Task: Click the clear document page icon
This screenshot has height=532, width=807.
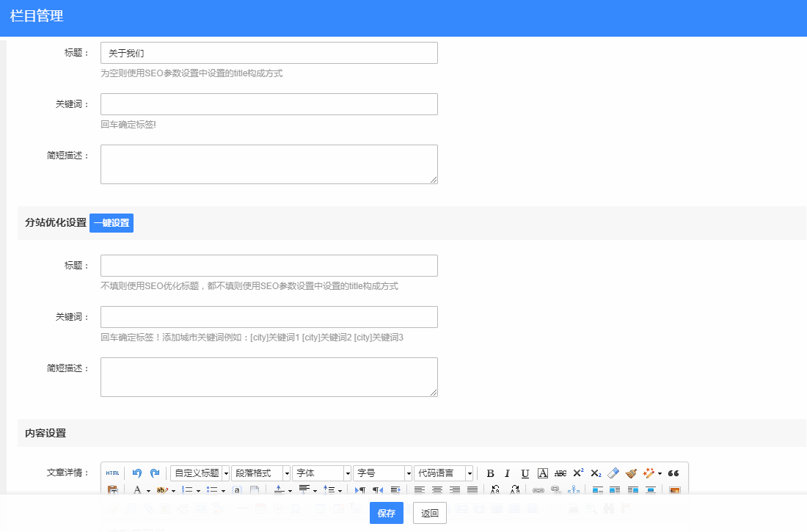Action: [x=255, y=489]
